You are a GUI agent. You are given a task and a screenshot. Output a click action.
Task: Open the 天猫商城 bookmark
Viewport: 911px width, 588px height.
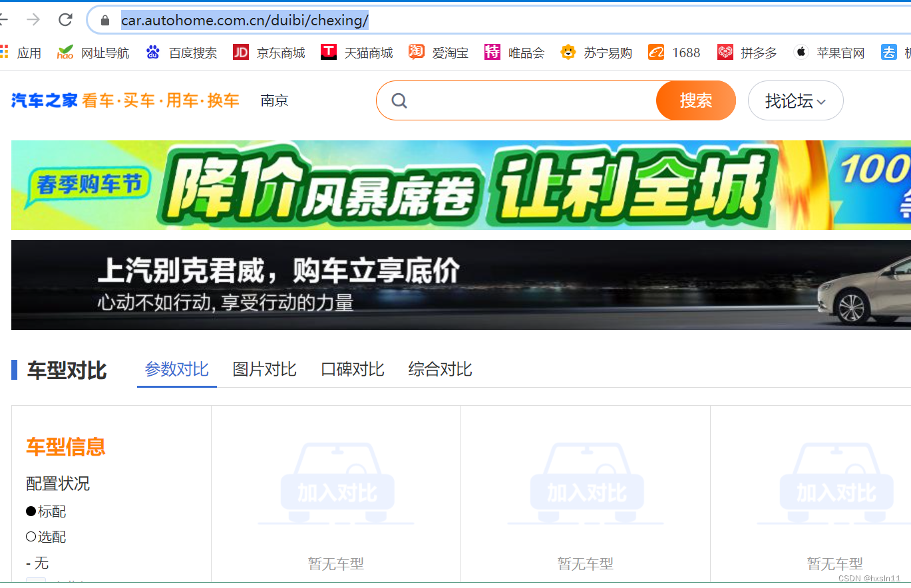pyautogui.click(x=357, y=53)
